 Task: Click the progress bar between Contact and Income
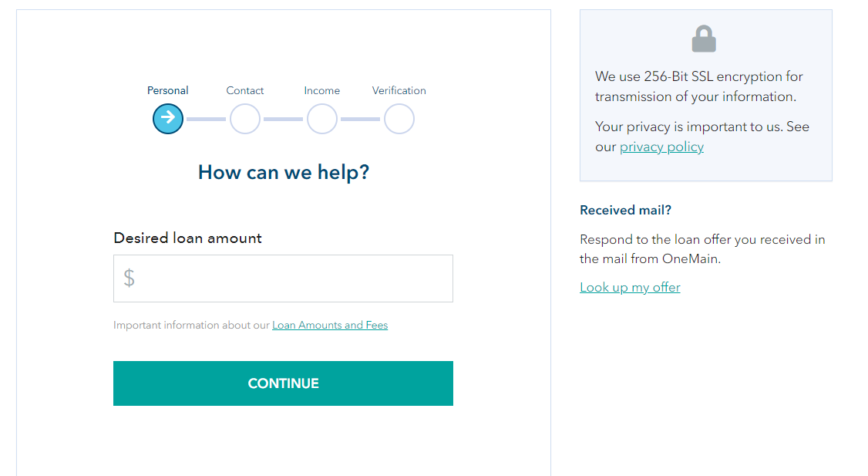[x=283, y=119]
